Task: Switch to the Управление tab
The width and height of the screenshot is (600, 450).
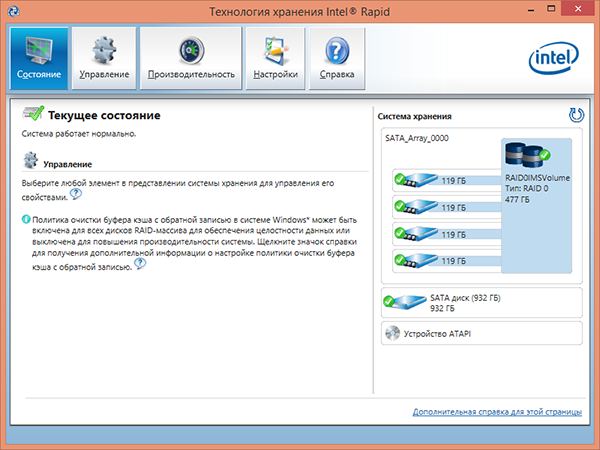Action: pyautogui.click(x=104, y=58)
